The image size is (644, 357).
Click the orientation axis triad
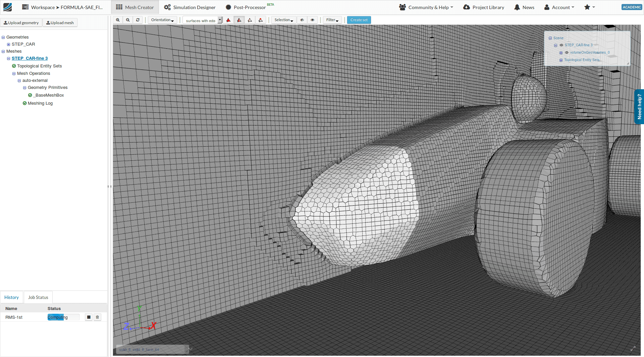click(x=140, y=318)
